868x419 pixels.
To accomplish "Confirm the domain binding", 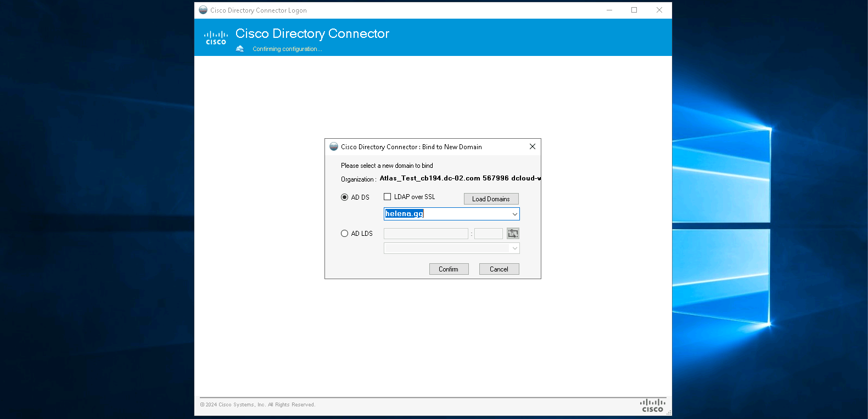I will click(449, 269).
